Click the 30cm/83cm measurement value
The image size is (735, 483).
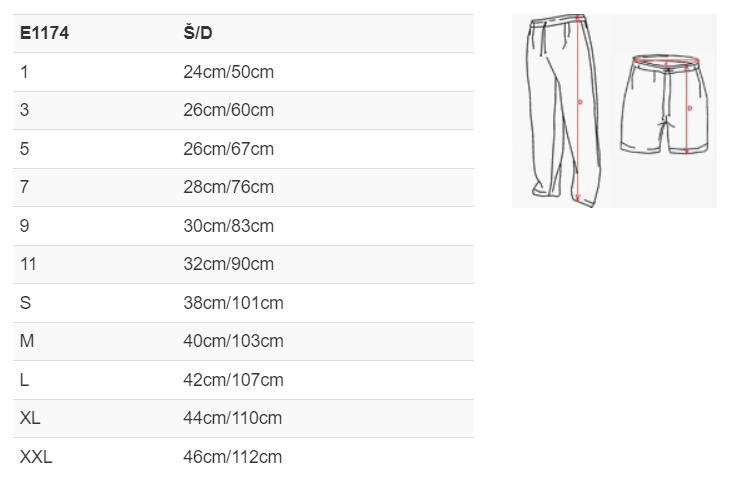pyautogui.click(x=228, y=226)
